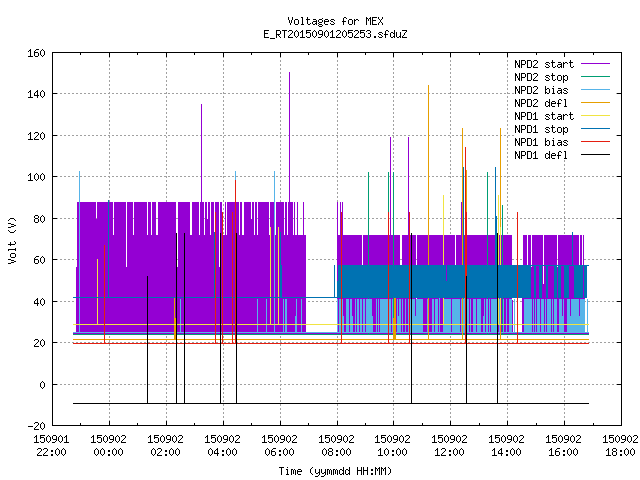Click the NPD2 defl legend label
The height and width of the screenshot is (480, 640).
(x=541, y=103)
